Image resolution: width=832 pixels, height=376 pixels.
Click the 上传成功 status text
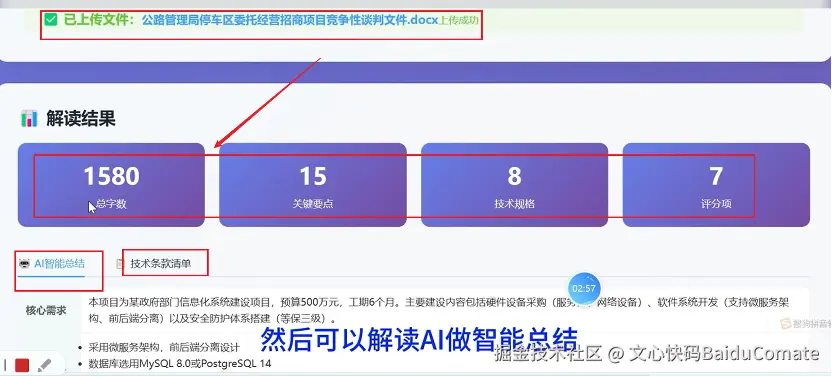click(x=459, y=21)
